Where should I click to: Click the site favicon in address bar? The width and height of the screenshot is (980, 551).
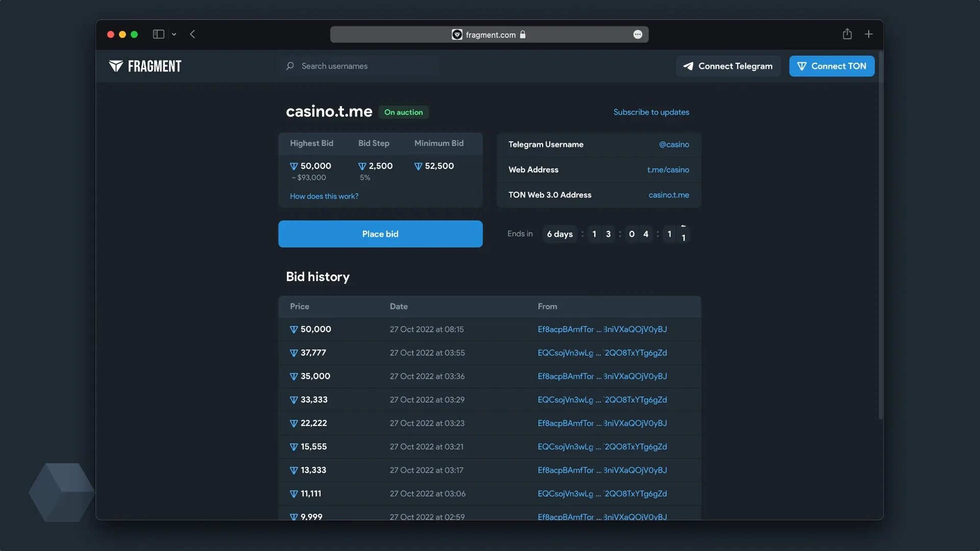click(x=457, y=34)
